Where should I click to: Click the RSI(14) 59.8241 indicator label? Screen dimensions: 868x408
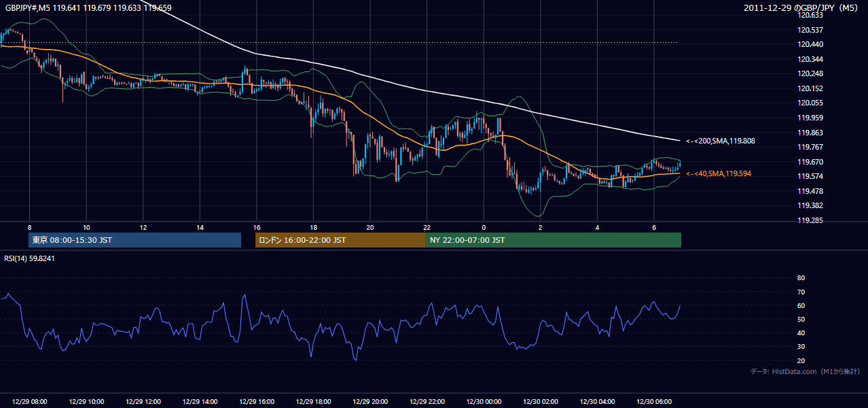click(29, 258)
